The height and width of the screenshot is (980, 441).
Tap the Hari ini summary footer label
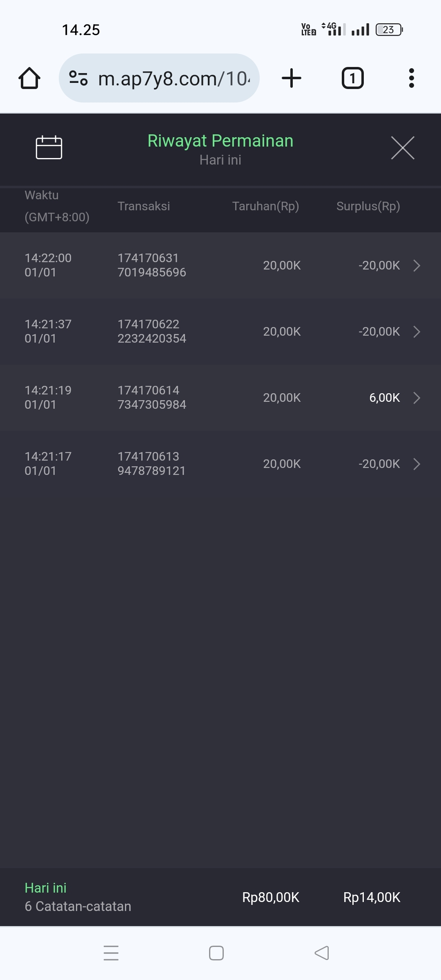coord(46,888)
